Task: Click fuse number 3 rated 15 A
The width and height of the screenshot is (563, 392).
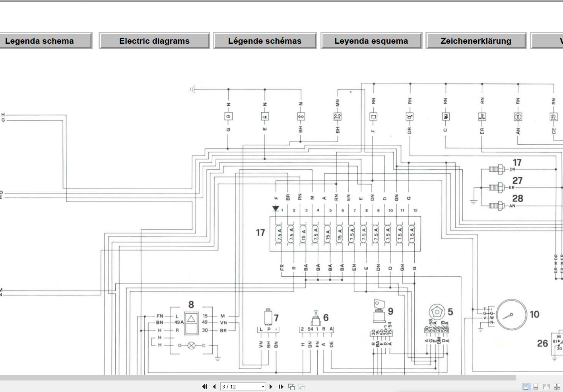Action: point(304,234)
